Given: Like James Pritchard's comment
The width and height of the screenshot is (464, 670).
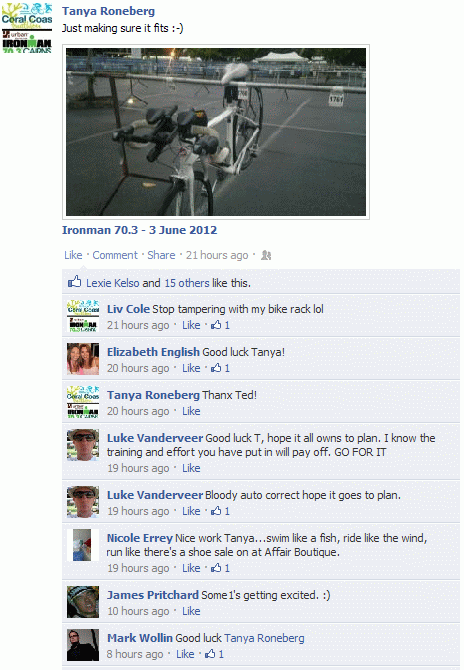Looking at the screenshot, I should (x=191, y=611).
